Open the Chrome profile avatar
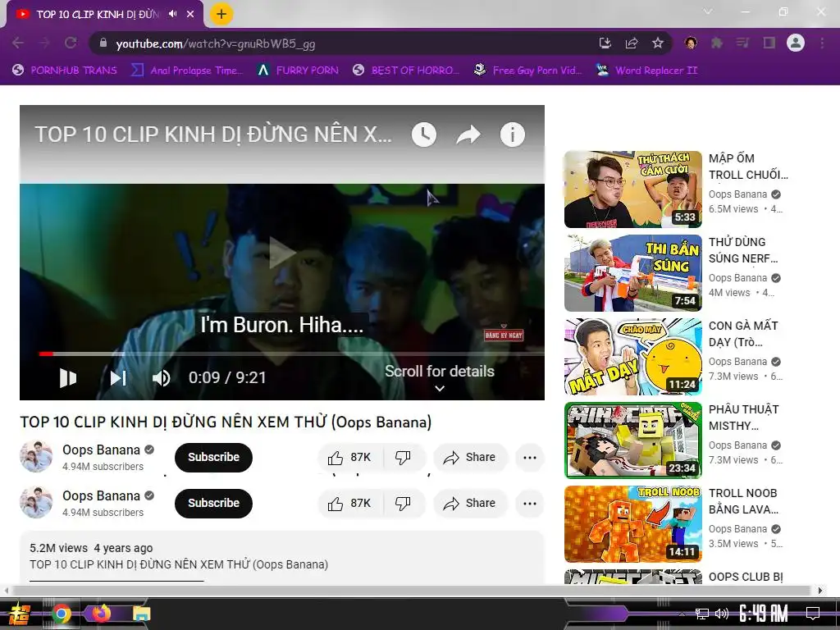The height and width of the screenshot is (630, 840). 796,43
